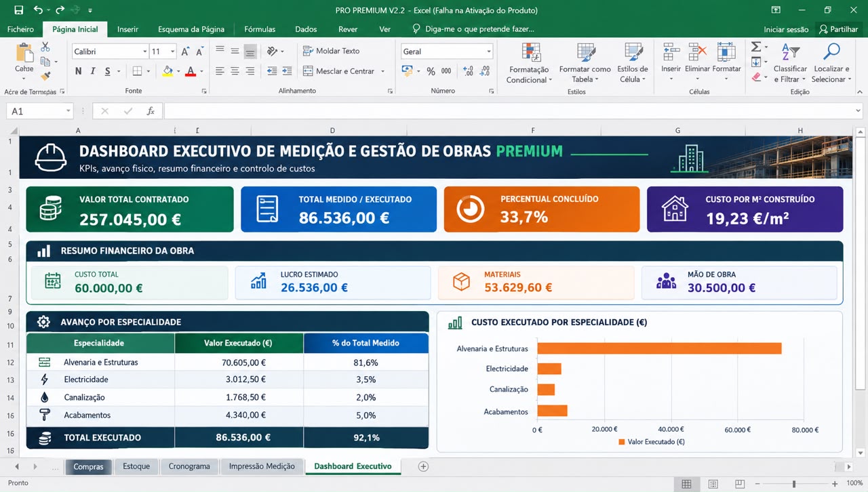
Task: Decrease font size with the smaller A icon
Action: (x=200, y=52)
